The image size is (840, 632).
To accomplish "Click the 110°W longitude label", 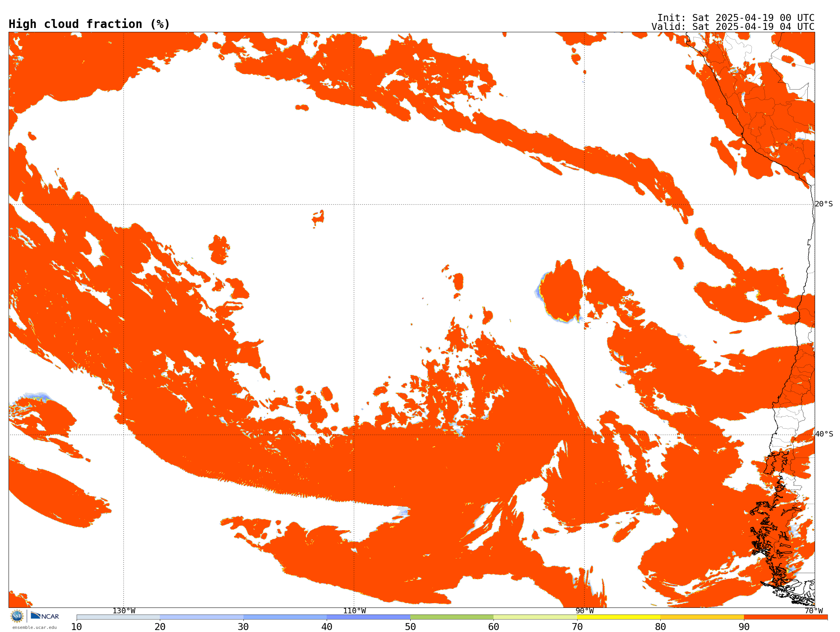I will click(x=354, y=611).
